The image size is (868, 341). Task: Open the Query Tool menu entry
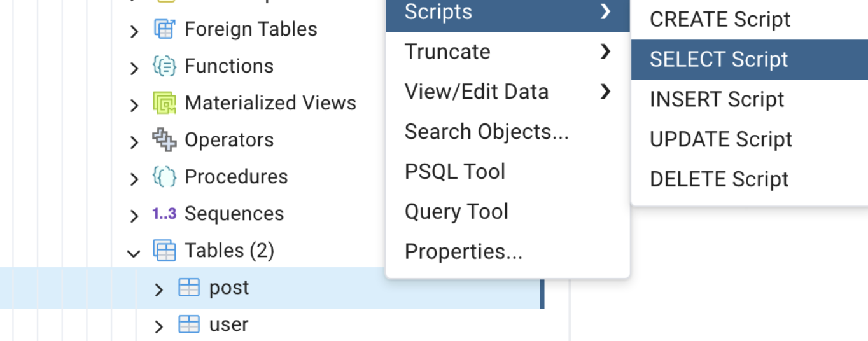click(456, 212)
